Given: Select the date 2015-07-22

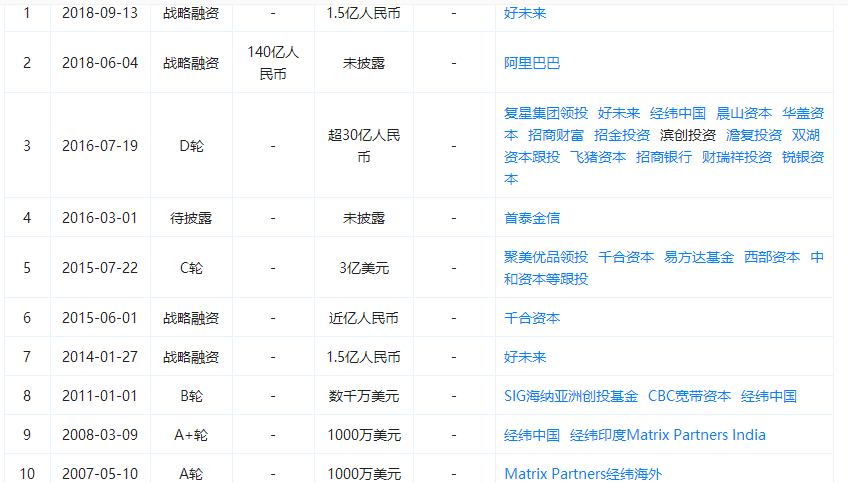Looking at the screenshot, I should 100,268.
